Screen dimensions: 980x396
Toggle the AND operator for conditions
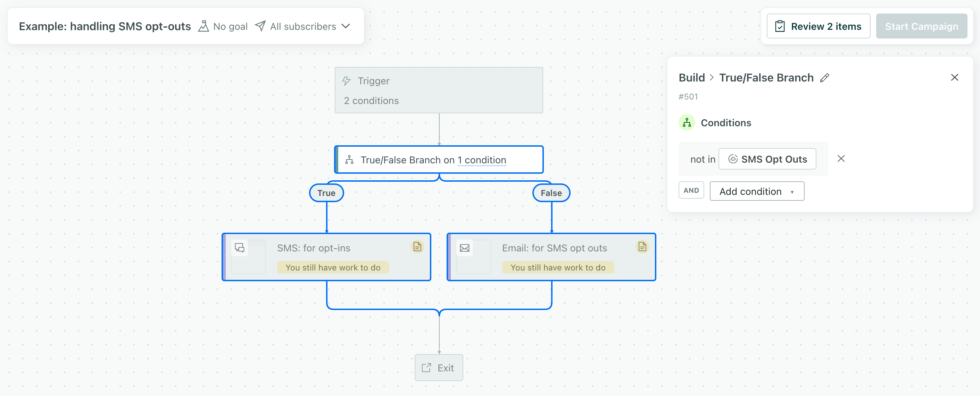click(691, 190)
